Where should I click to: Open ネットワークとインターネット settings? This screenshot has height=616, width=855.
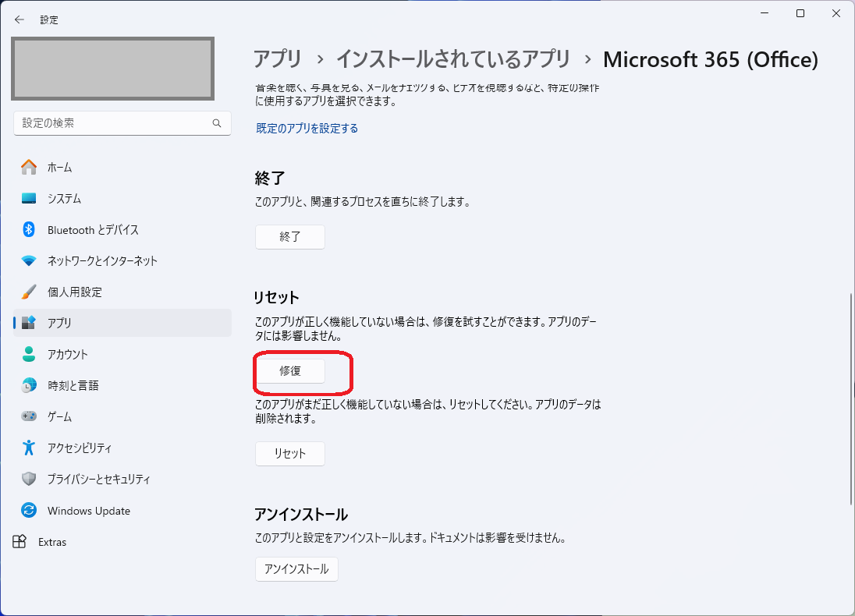(x=122, y=260)
